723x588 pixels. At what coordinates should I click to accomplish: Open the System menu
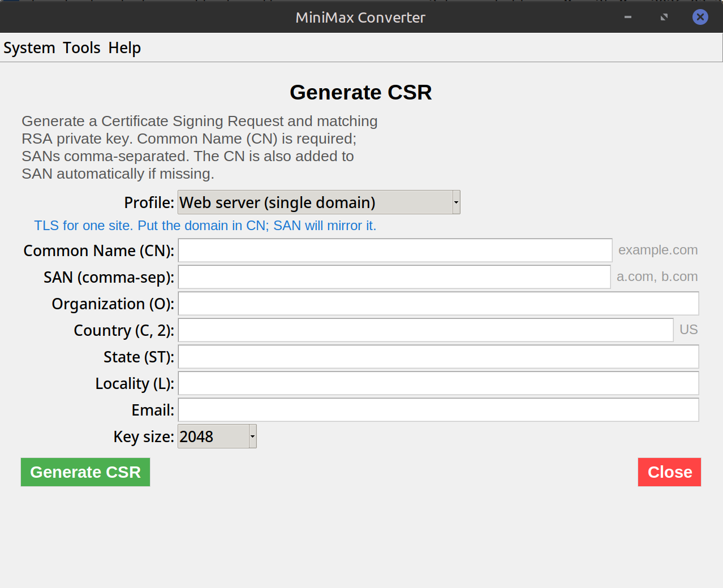click(29, 48)
